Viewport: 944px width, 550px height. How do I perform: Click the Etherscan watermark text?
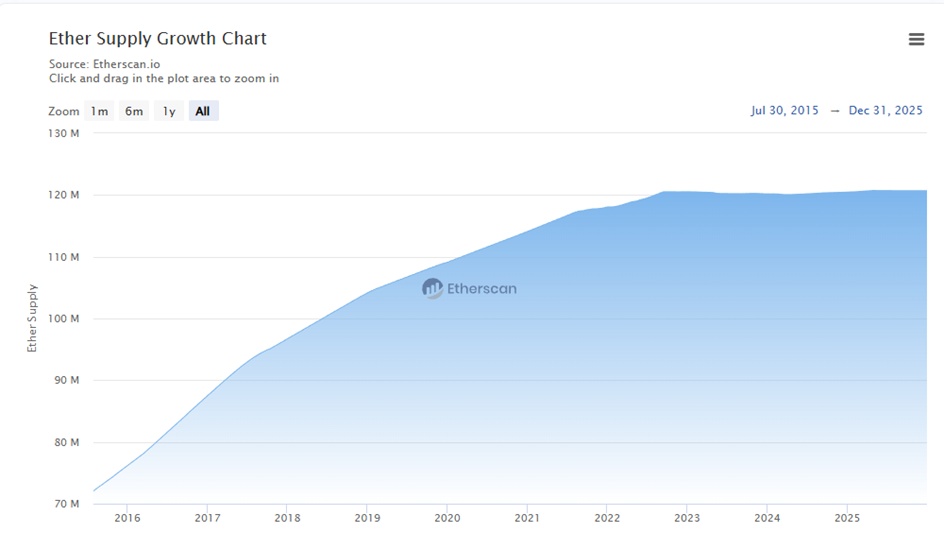482,289
